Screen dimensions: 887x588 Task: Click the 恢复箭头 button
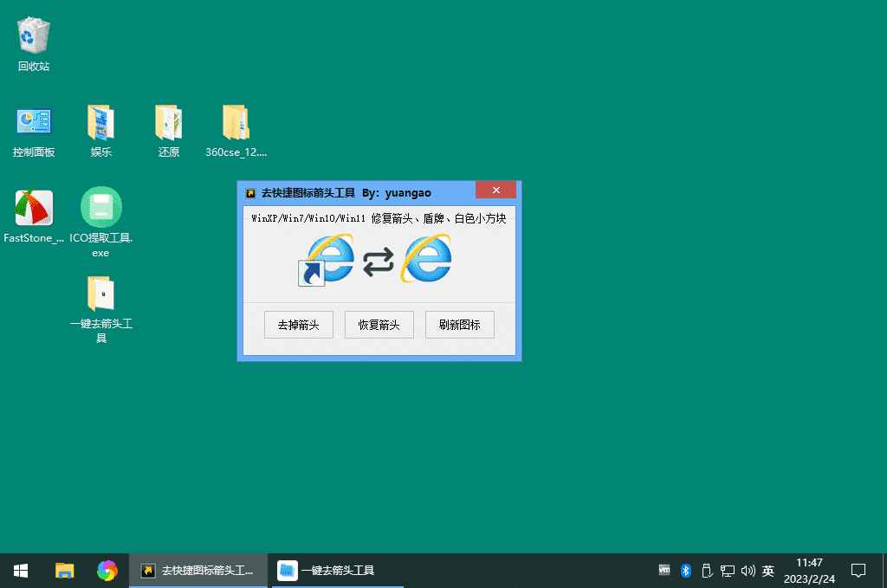[379, 325]
